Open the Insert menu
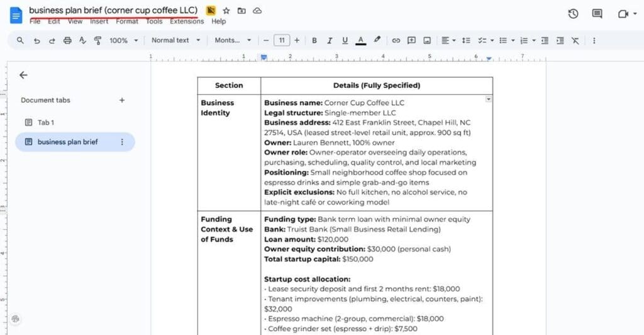Image resolution: width=644 pixels, height=335 pixels. 99,21
